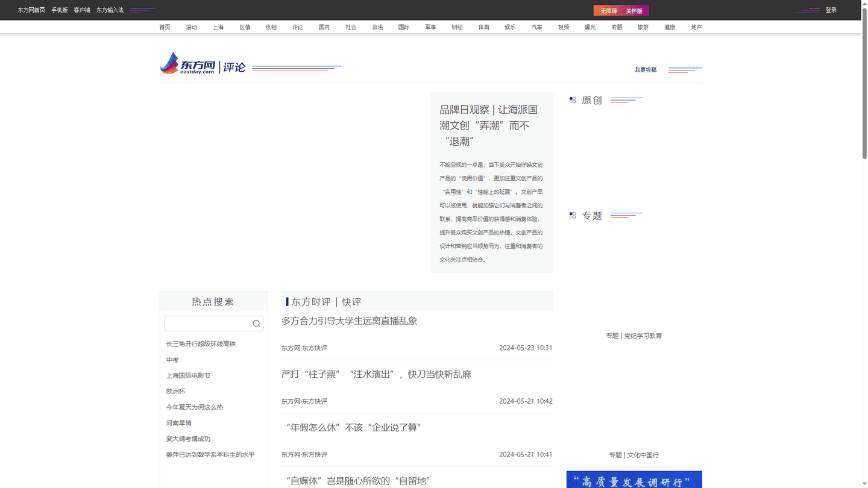Select hot search 今年夏天为何这么热
Screen dimensions: 868x488
coord(195,407)
